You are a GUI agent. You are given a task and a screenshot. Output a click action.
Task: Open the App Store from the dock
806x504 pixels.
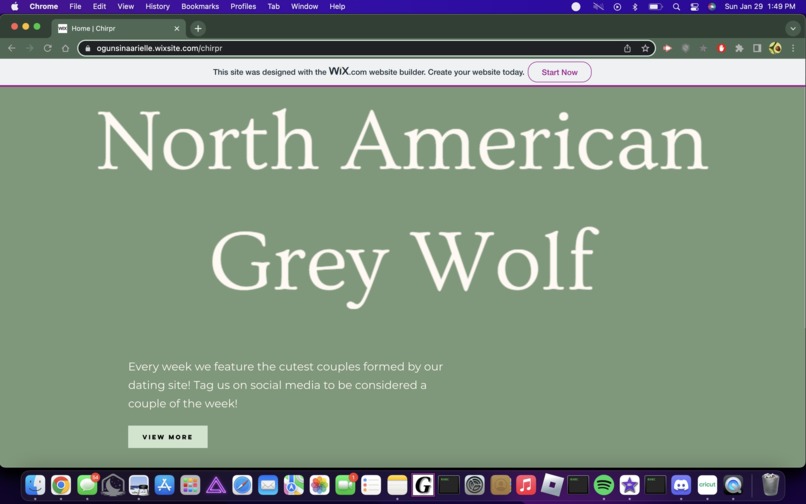click(x=164, y=484)
